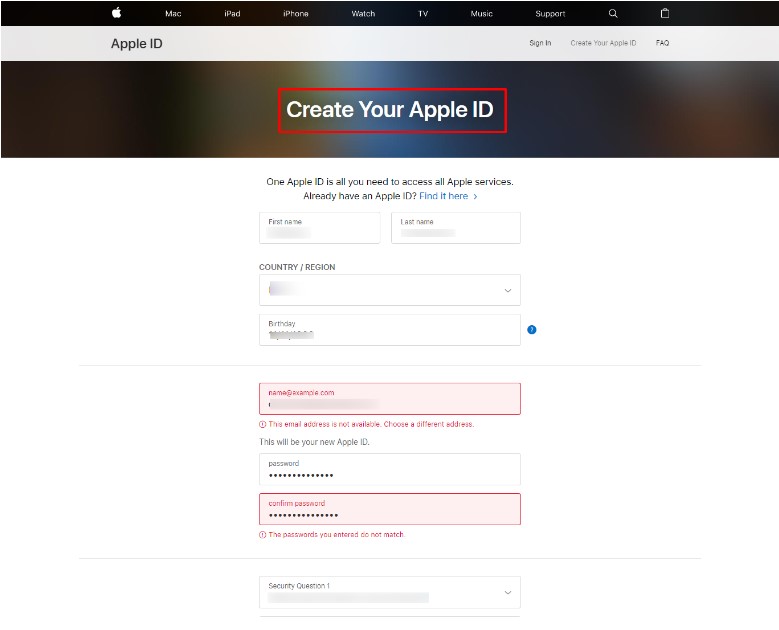The width and height of the screenshot is (779, 630).
Task: Open the search magnifier icon
Action: (x=613, y=13)
